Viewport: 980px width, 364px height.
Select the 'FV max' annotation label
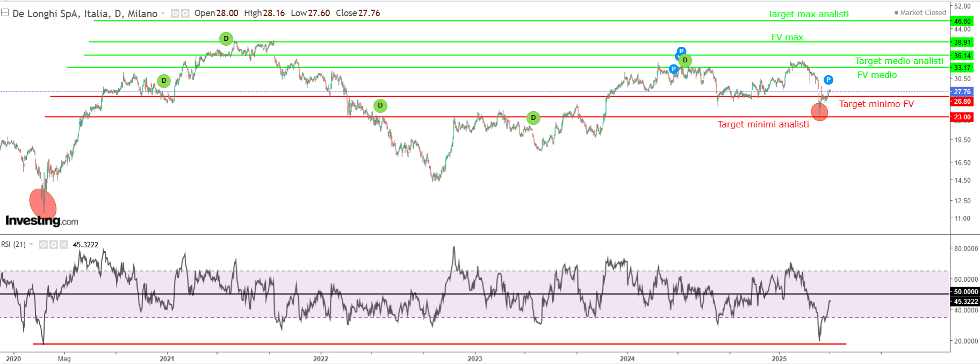tap(787, 37)
